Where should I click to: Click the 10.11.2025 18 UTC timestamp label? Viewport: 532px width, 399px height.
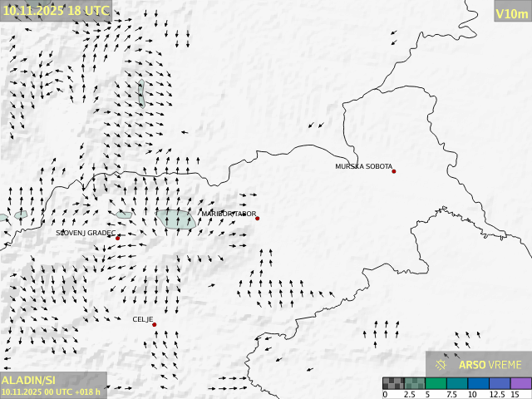[x=56, y=10]
